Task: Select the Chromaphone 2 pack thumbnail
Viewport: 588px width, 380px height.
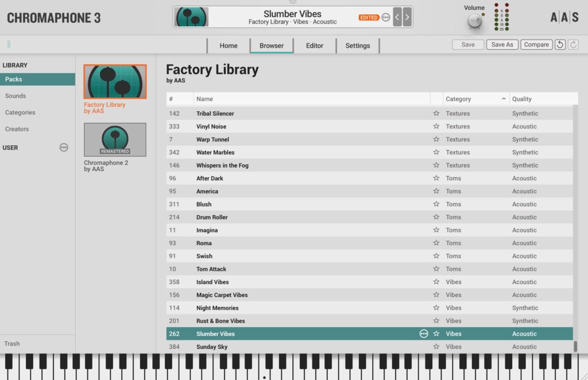Action: pos(115,139)
